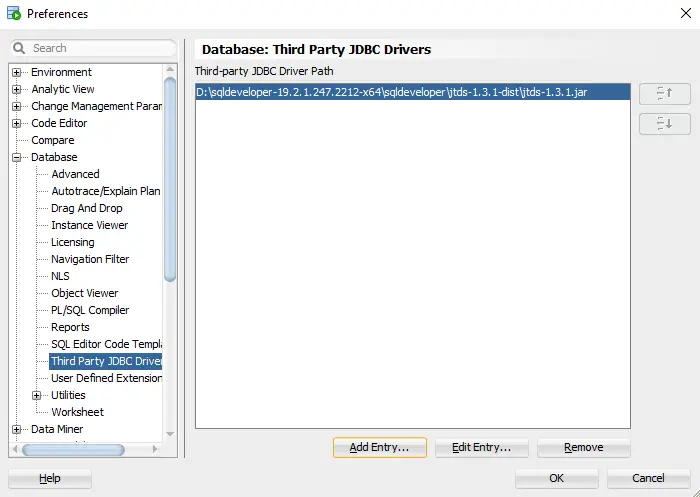Open NLS settings

(60, 276)
